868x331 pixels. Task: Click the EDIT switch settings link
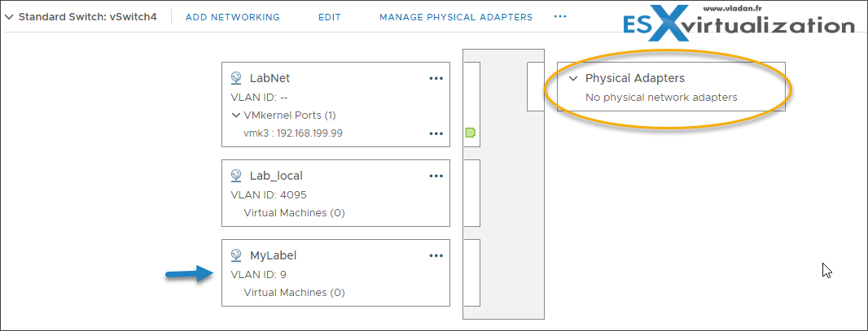point(330,17)
